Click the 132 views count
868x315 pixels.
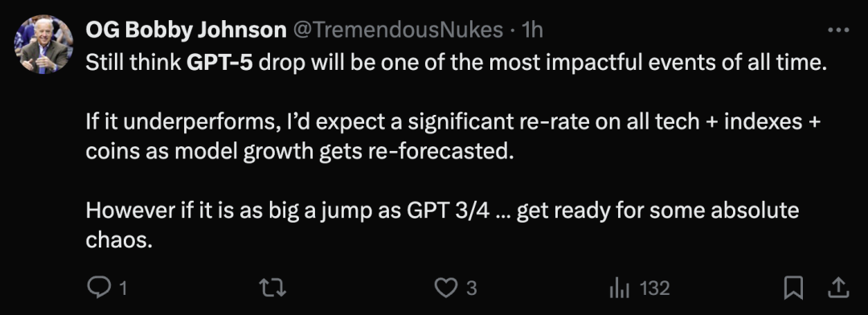pyautogui.click(x=655, y=288)
